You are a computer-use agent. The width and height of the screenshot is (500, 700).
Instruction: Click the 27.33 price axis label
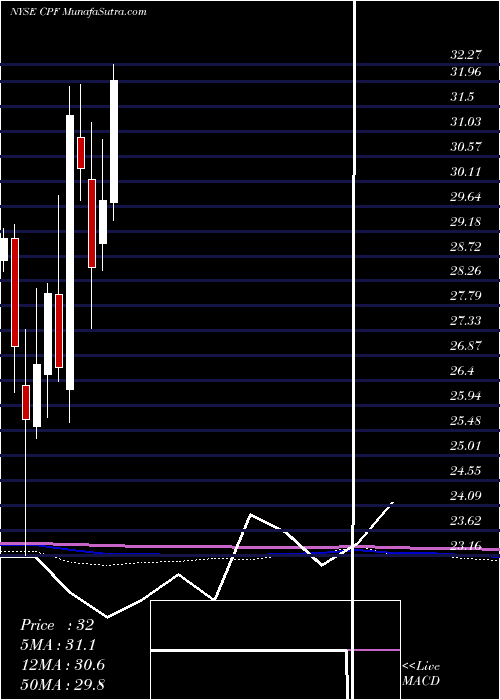(466, 321)
